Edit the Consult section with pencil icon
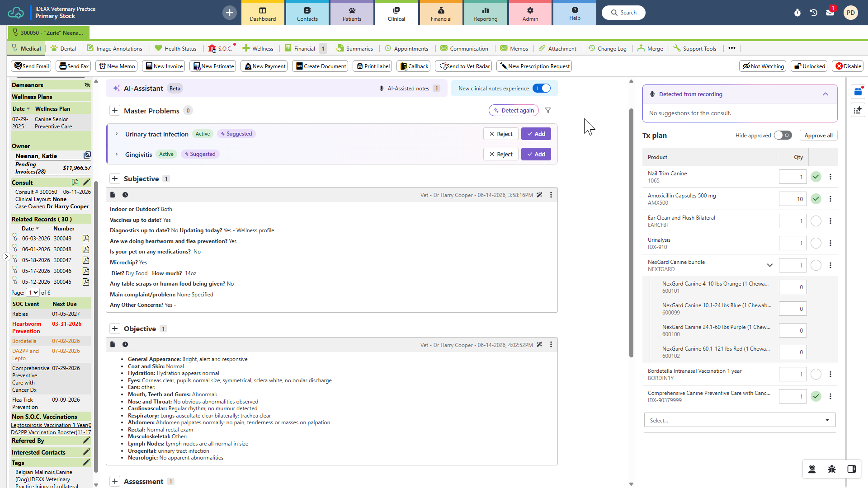 (86, 183)
